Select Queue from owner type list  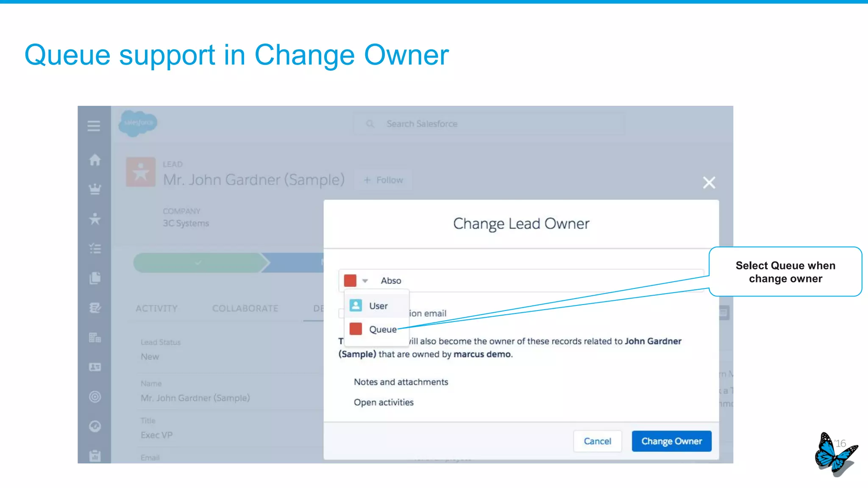377,329
